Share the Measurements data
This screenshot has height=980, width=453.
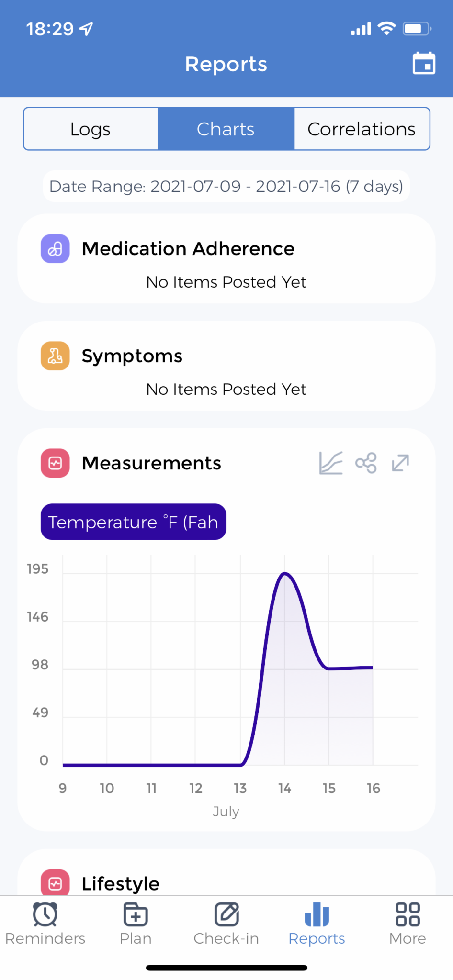pos(365,463)
